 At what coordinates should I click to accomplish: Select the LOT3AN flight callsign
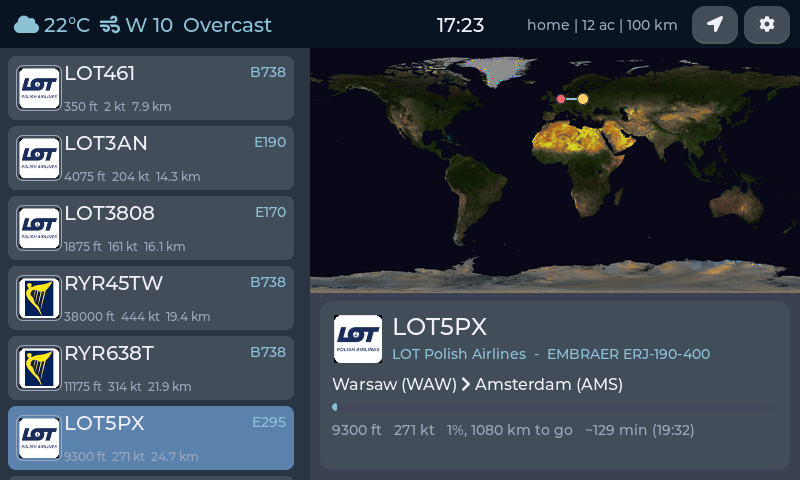coord(106,143)
